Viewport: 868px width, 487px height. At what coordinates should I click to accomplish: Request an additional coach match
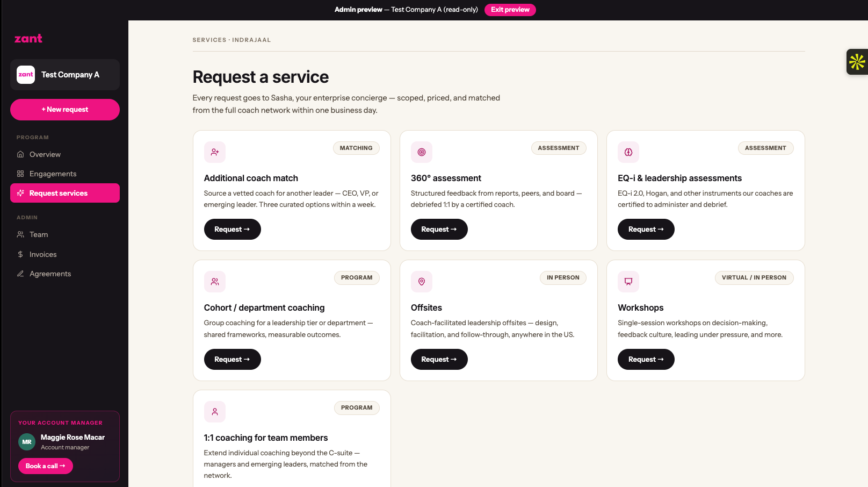[x=233, y=230]
